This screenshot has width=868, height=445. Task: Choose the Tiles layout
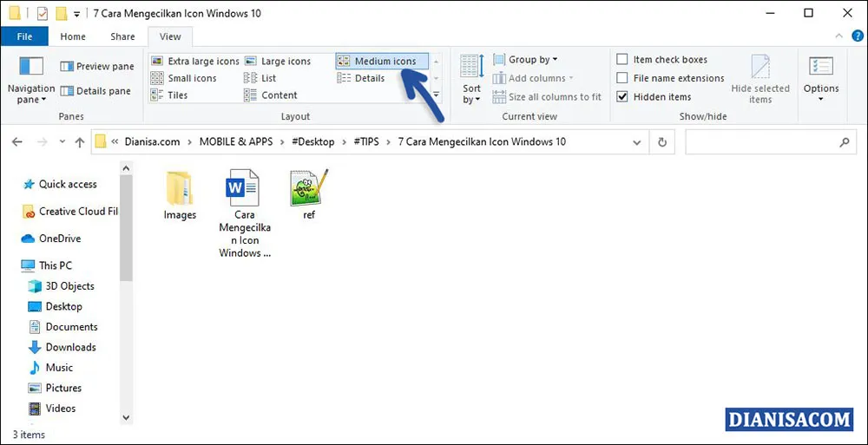tap(169, 95)
